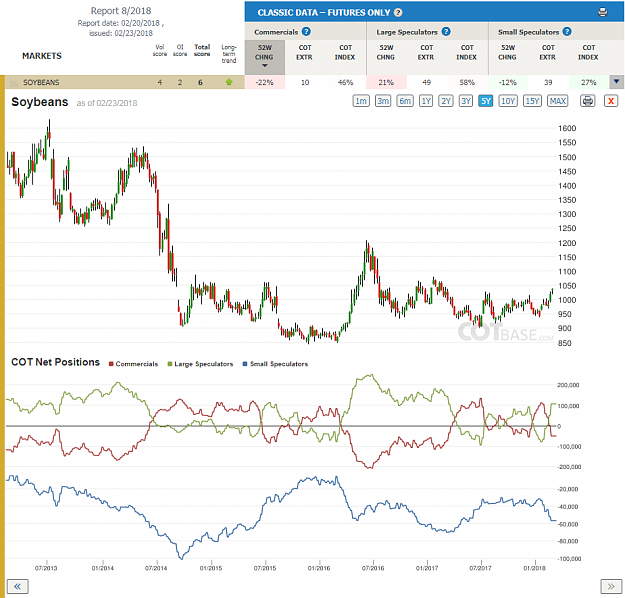Click Report 8/2018 title
The width and height of the screenshot is (625, 598).
(121, 11)
